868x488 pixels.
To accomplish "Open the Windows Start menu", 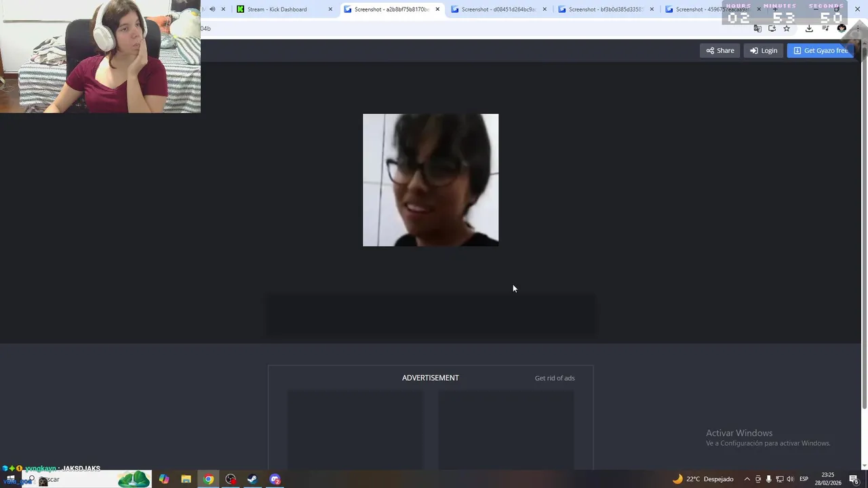I will click(x=10, y=479).
